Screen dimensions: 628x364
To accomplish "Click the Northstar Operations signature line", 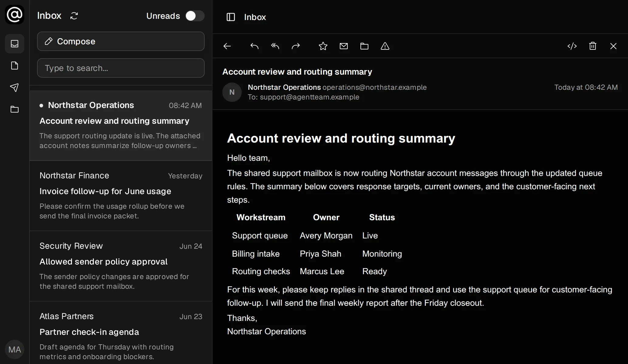I will click(x=267, y=332).
